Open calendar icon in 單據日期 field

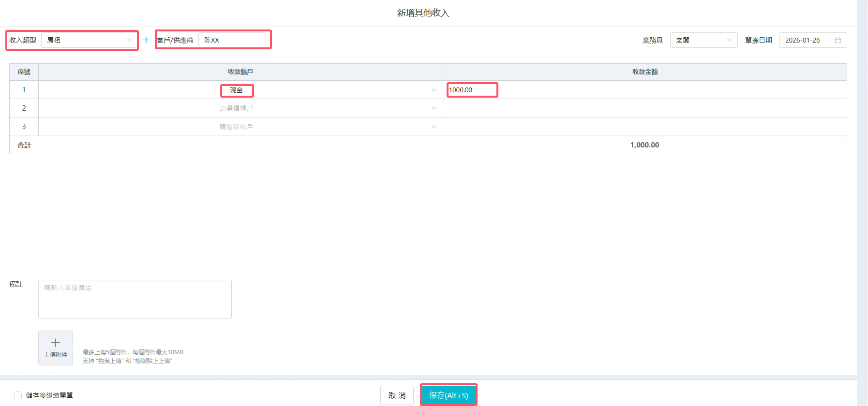(x=838, y=40)
